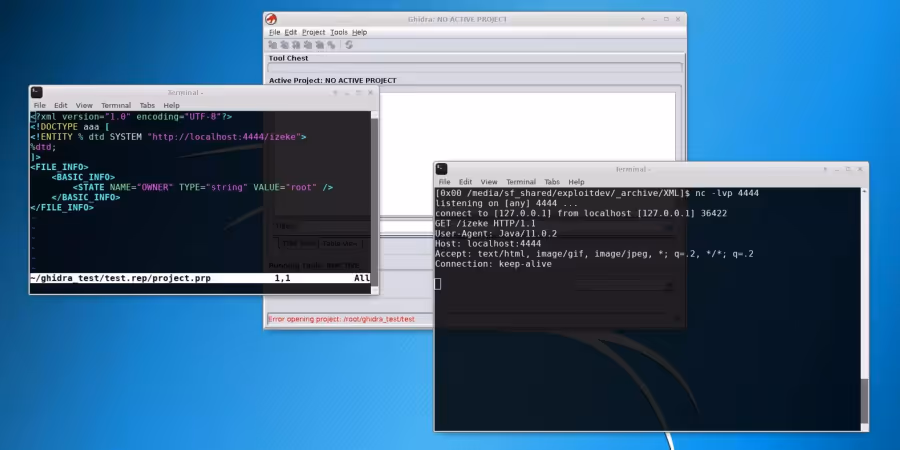Click the '%dtd;' line in vim
Image resolution: width=900 pixels, height=450 pixels.
point(44,148)
